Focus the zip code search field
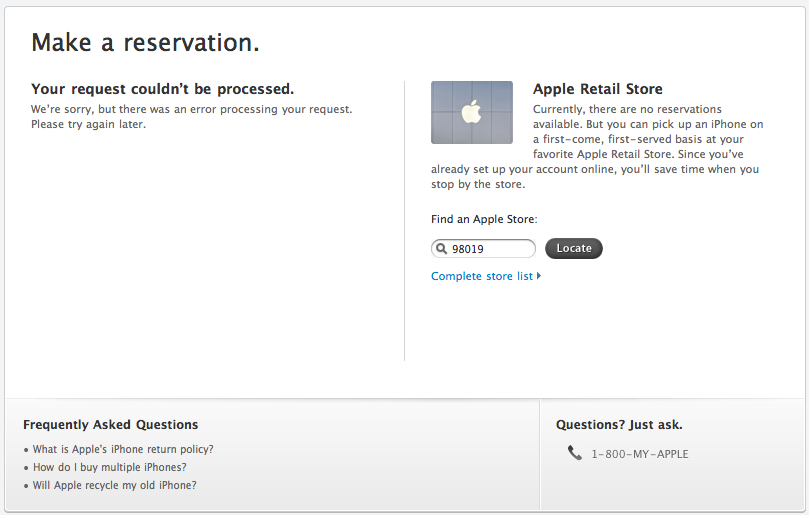Viewport: 809px width, 515px height. [483, 249]
